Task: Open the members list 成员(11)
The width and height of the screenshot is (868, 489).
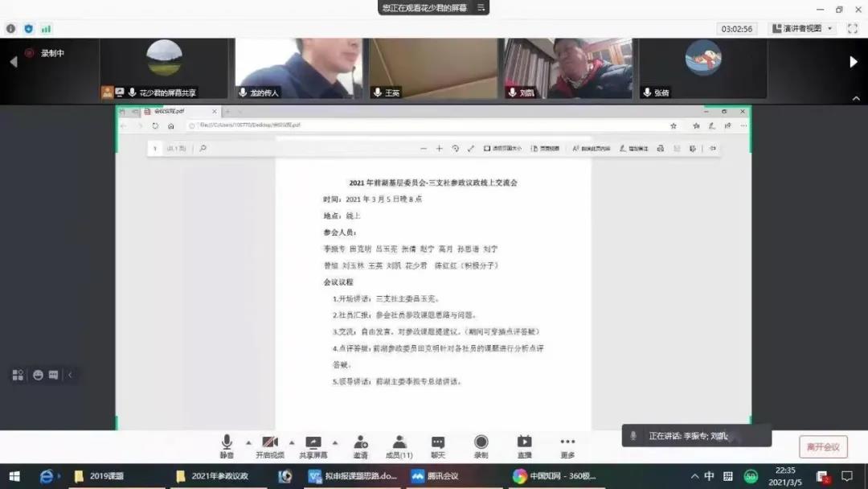Action: [398, 443]
